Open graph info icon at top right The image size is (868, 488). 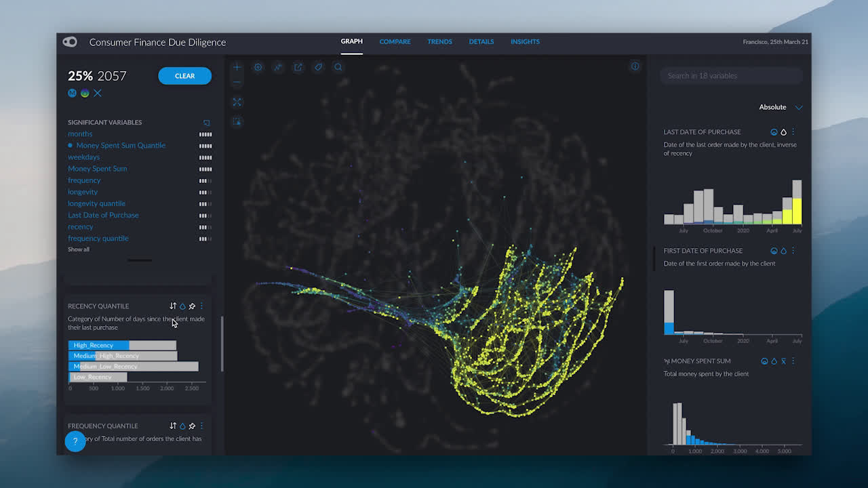635,66
